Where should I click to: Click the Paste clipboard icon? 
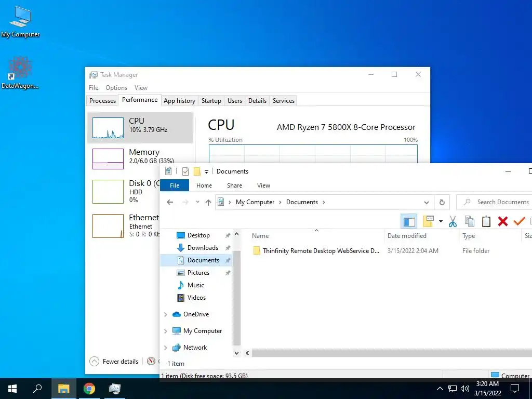pyautogui.click(x=486, y=221)
